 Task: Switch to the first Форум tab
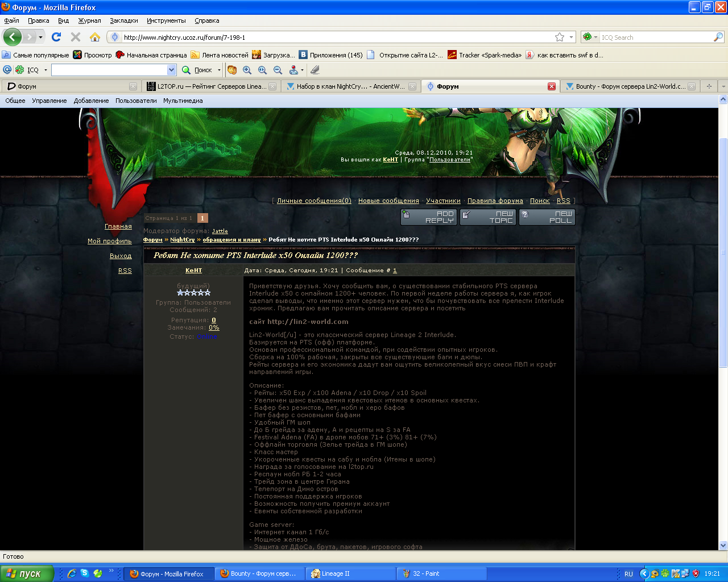tap(71, 86)
